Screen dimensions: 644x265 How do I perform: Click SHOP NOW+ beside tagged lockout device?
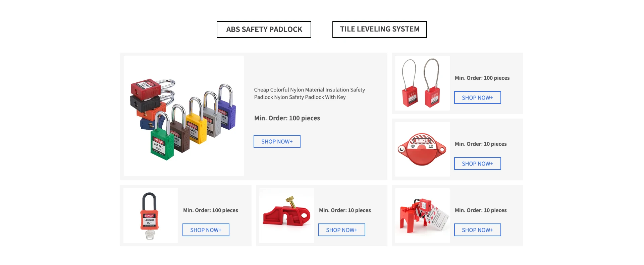(x=478, y=230)
